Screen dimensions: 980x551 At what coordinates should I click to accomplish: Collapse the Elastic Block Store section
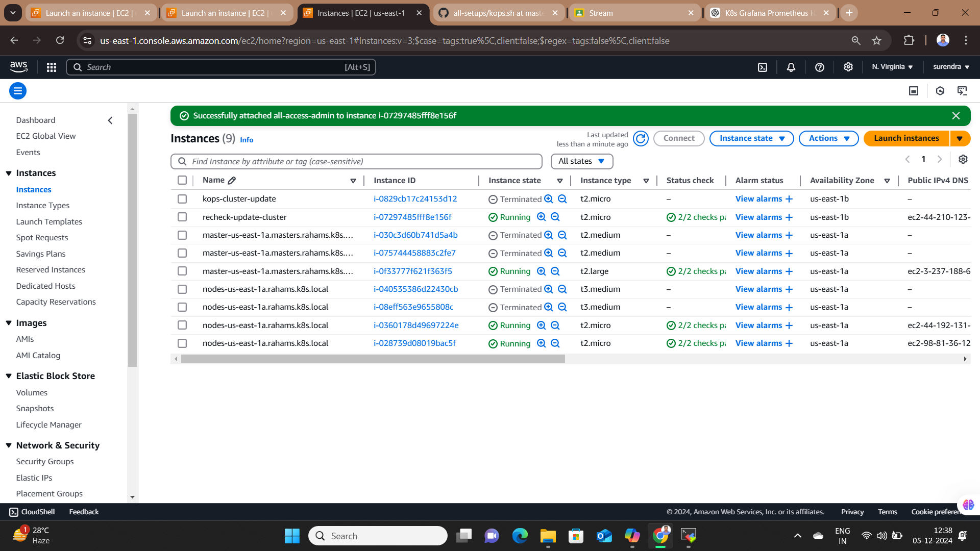[x=9, y=376]
